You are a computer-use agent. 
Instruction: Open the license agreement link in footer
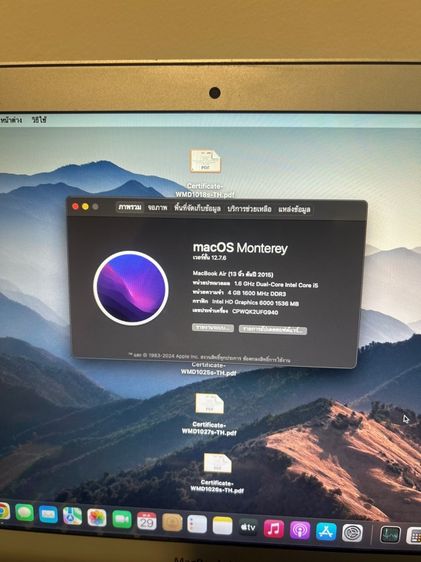tap(267, 359)
